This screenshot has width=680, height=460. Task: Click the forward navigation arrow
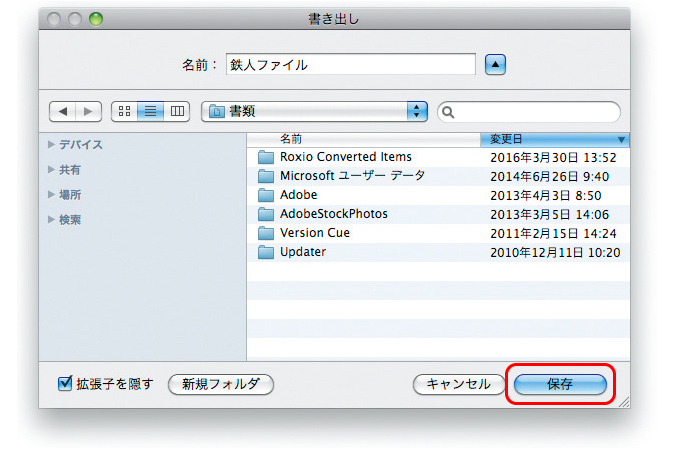tap(88, 111)
